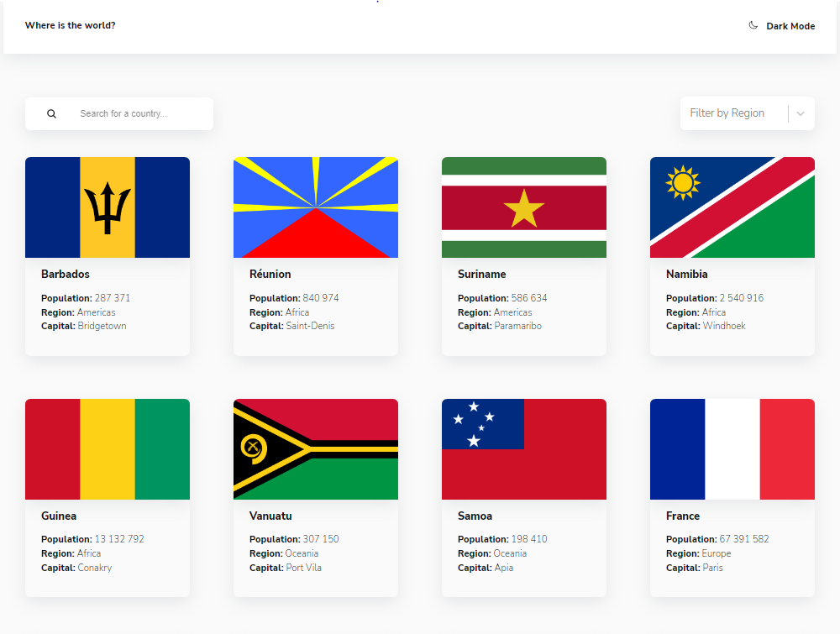Click the chevron on Filter by Region
The image size is (840, 634).
click(x=800, y=113)
